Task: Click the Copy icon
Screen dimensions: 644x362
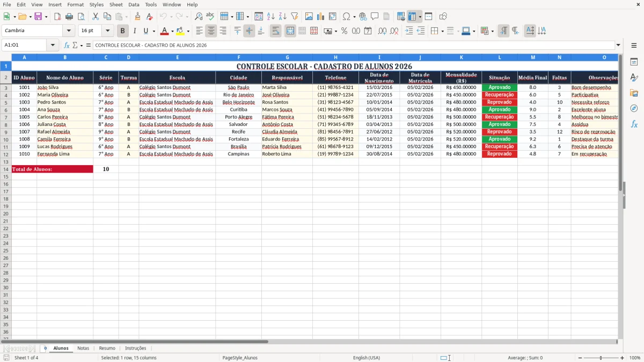Action: 107,17
